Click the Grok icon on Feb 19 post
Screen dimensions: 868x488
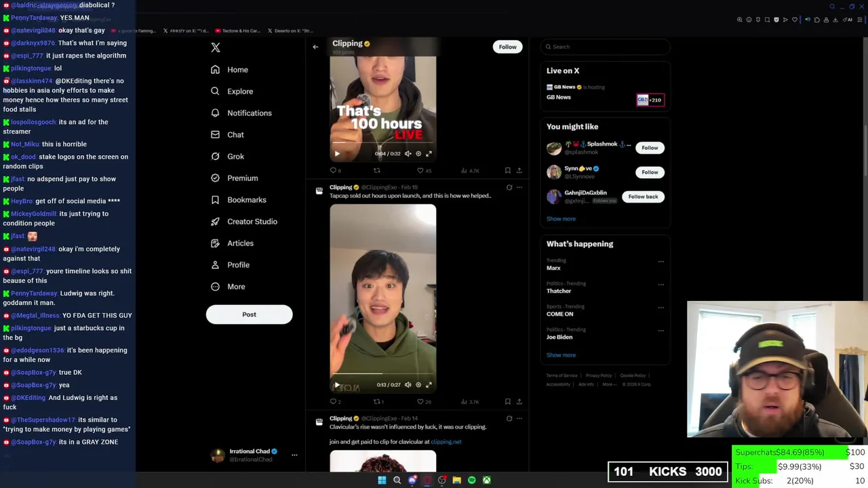(509, 188)
